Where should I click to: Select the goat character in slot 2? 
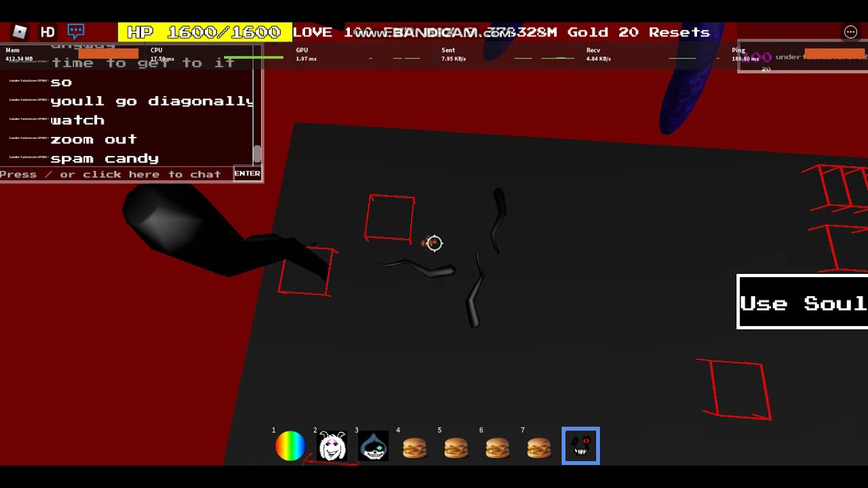tap(332, 446)
